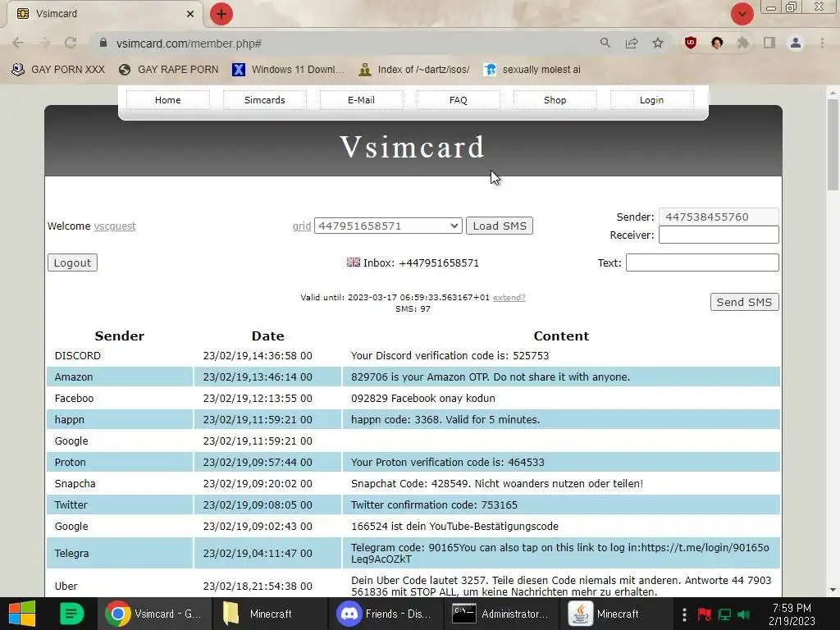Screen dimensions: 840x630
Task: Open the Windows Start button
Action: [x=22, y=614]
